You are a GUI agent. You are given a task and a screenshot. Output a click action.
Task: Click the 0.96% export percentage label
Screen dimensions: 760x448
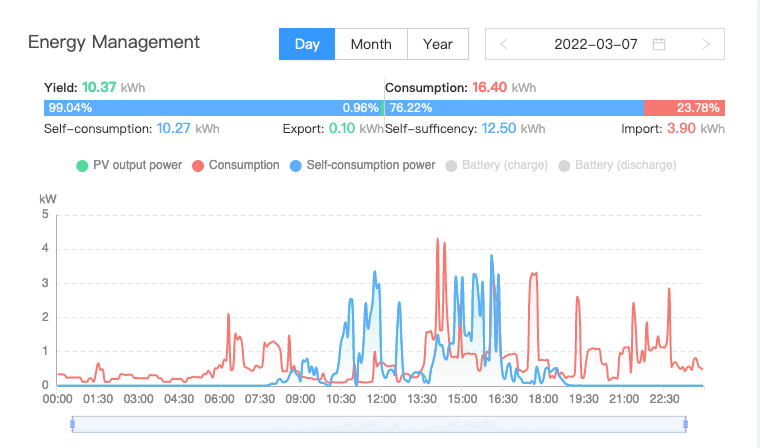point(360,108)
